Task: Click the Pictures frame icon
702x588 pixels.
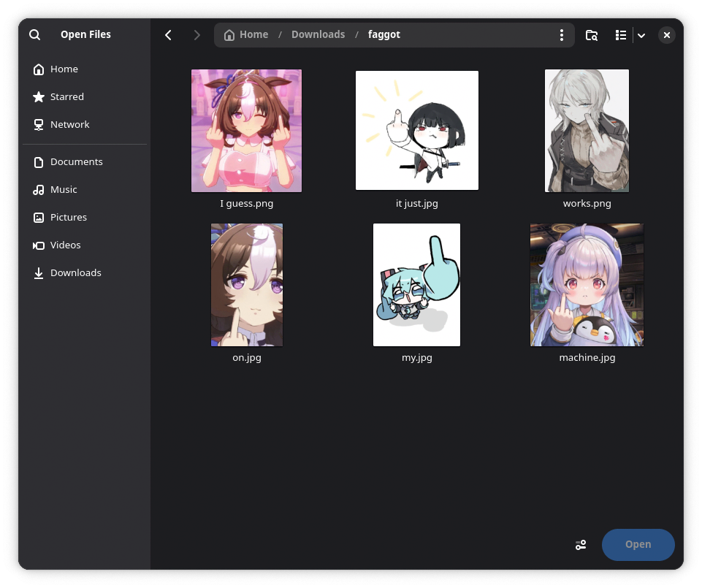Action: point(39,218)
